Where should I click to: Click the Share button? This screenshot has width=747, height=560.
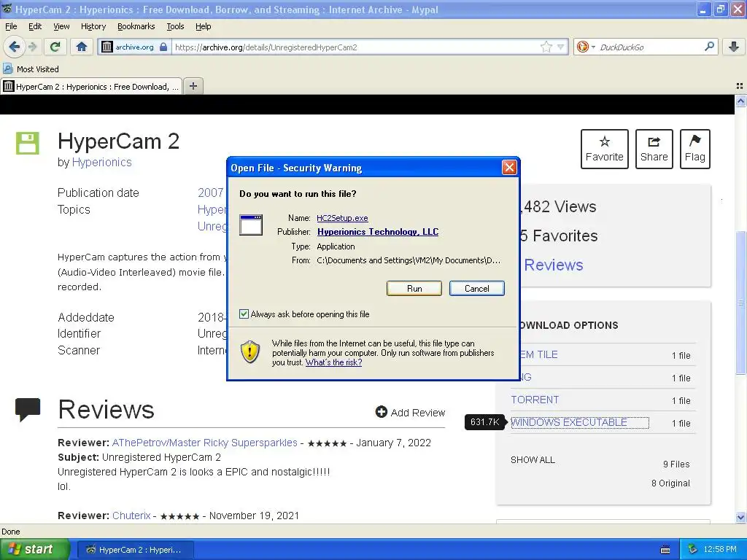[x=654, y=149]
